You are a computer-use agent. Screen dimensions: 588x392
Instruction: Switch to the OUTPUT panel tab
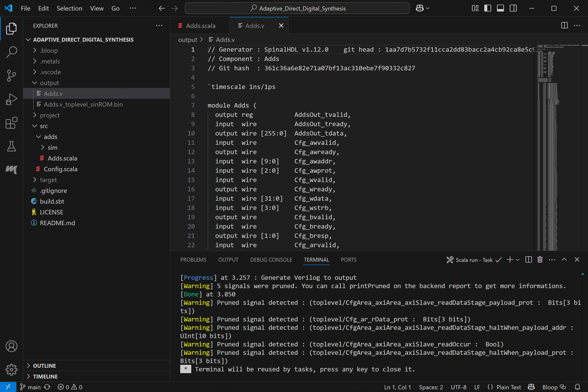[x=228, y=260]
